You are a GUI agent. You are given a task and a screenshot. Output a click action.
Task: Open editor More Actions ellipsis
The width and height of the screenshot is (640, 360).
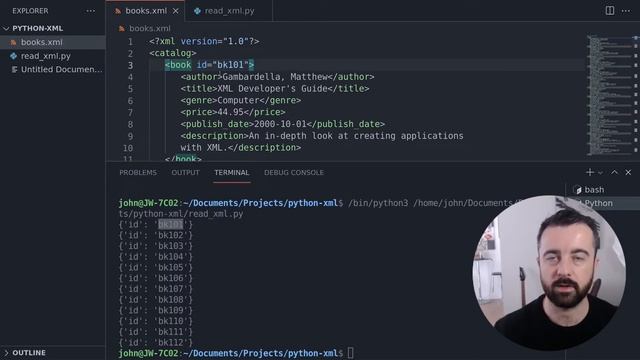point(626,11)
